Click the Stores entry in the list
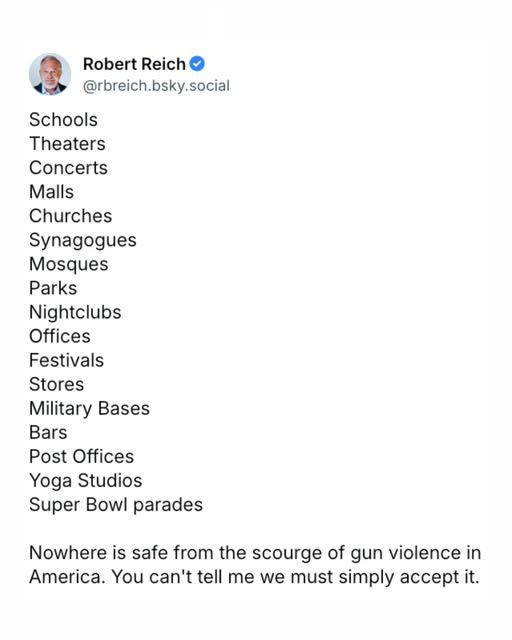Image resolution: width=512 pixels, height=640 pixels. tap(56, 385)
